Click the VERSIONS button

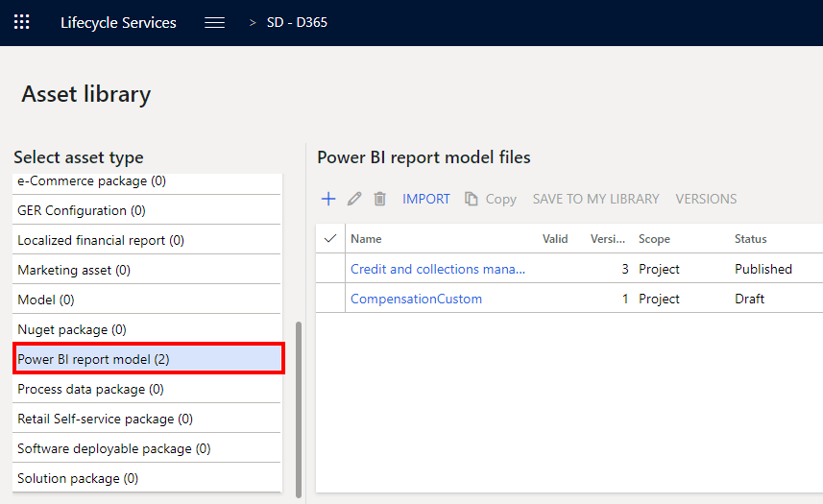706,199
